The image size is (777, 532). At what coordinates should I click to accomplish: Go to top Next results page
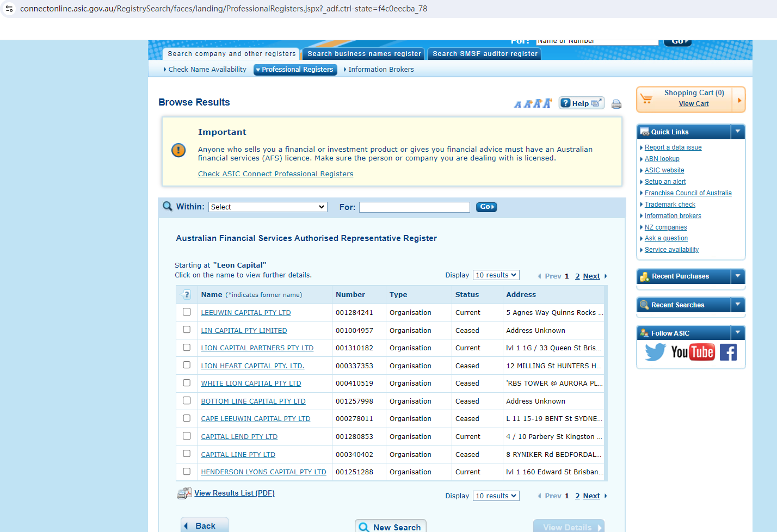[x=591, y=276]
